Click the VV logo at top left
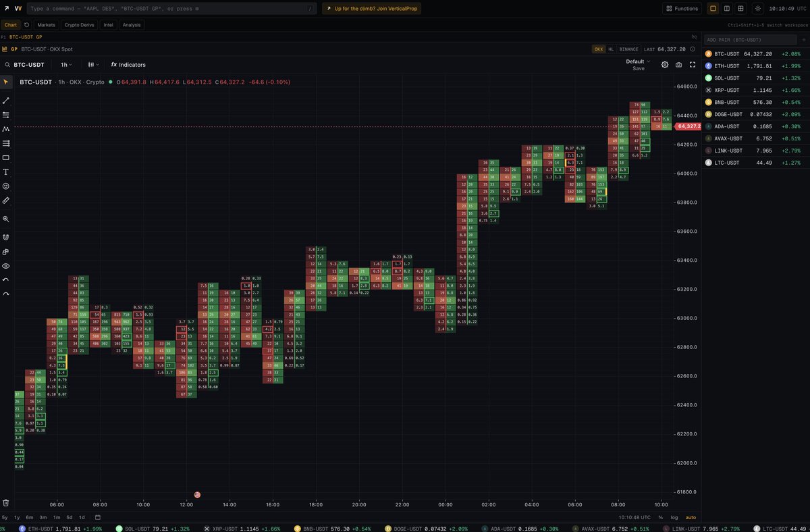The image size is (810, 532). pos(18,9)
